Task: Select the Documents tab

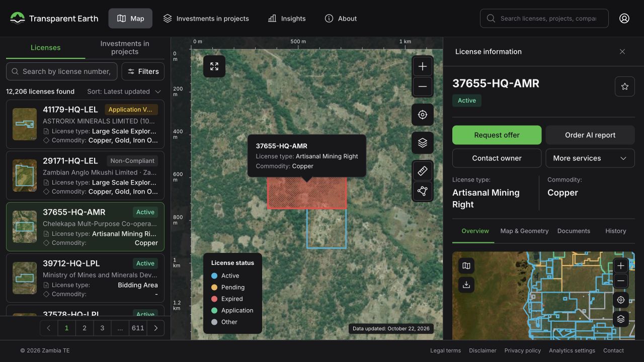Action: click(574, 231)
